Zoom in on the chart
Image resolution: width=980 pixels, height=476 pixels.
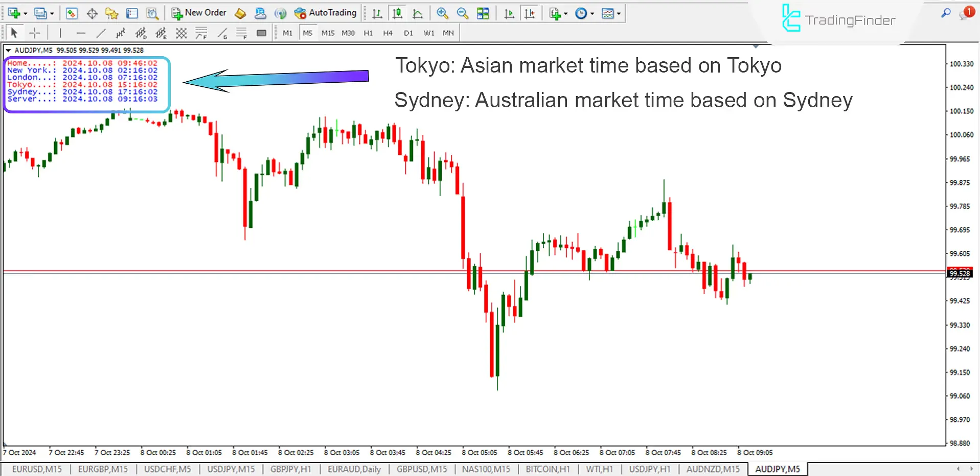(442, 13)
